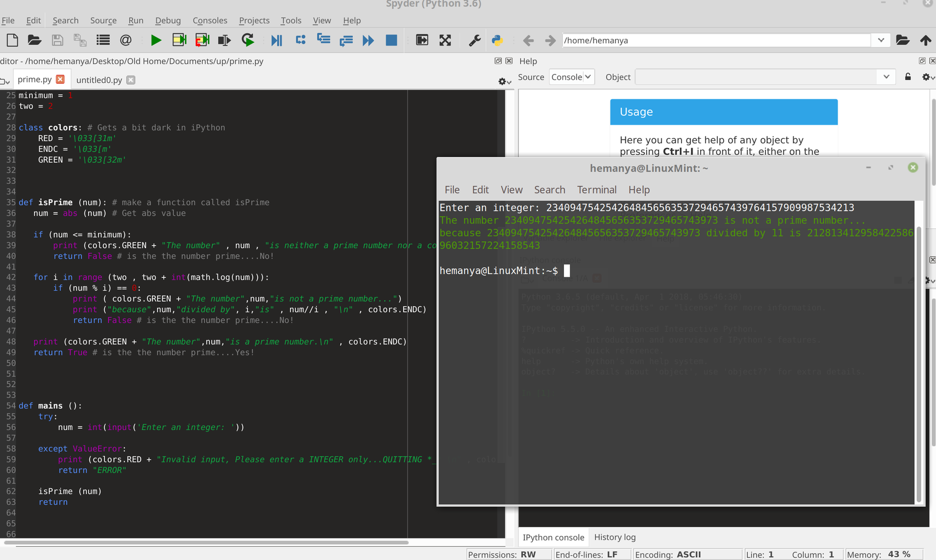The height and width of the screenshot is (560, 936).
Task: Click inside the working directory path field
Action: pyautogui.click(x=711, y=40)
